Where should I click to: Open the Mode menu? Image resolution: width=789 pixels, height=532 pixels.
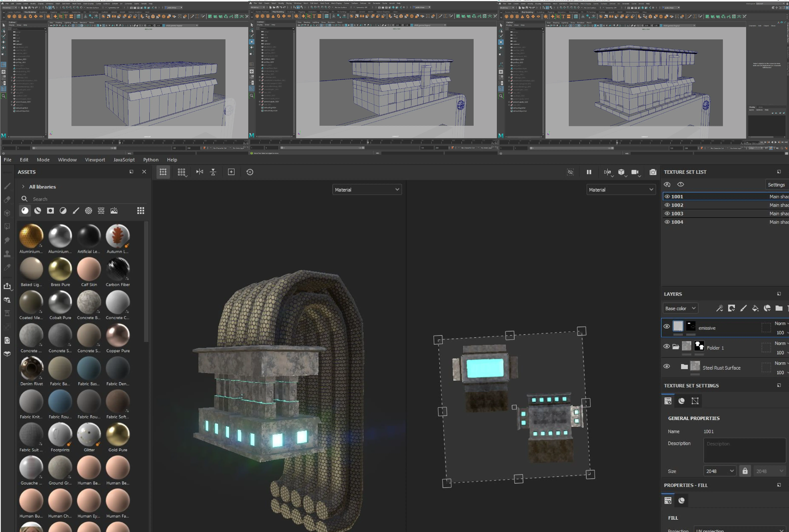click(x=43, y=160)
